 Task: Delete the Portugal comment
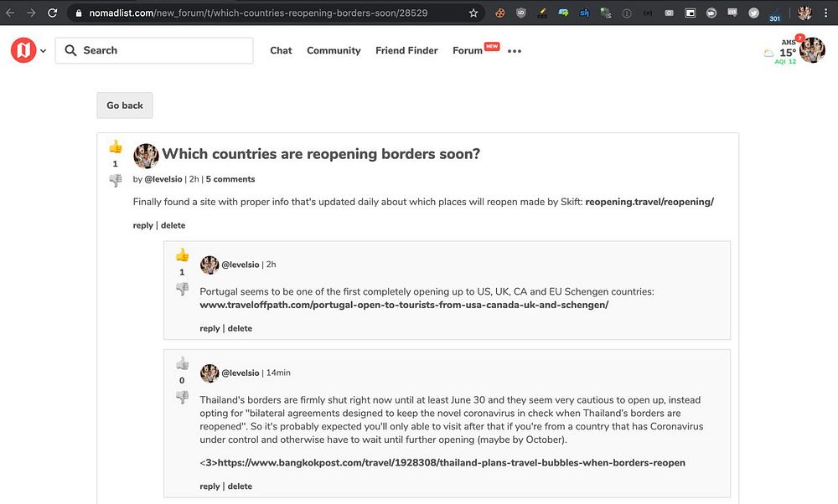(x=240, y=328)
